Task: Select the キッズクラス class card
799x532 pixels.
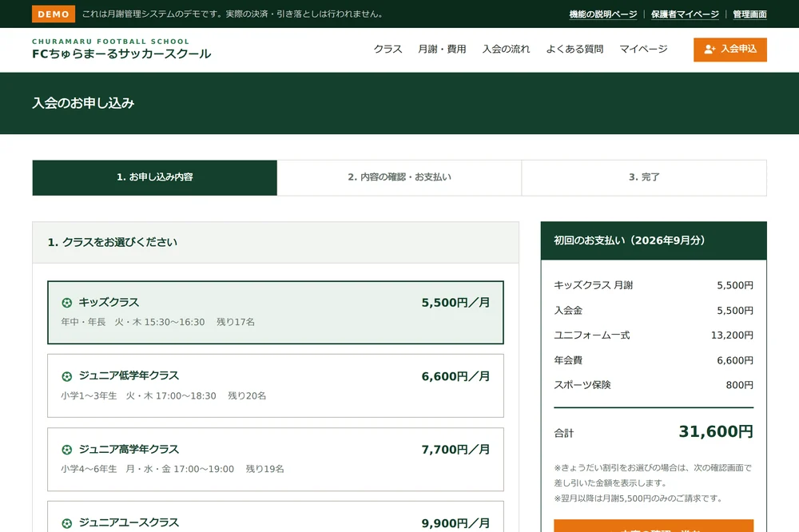Action: pos(276,312)
